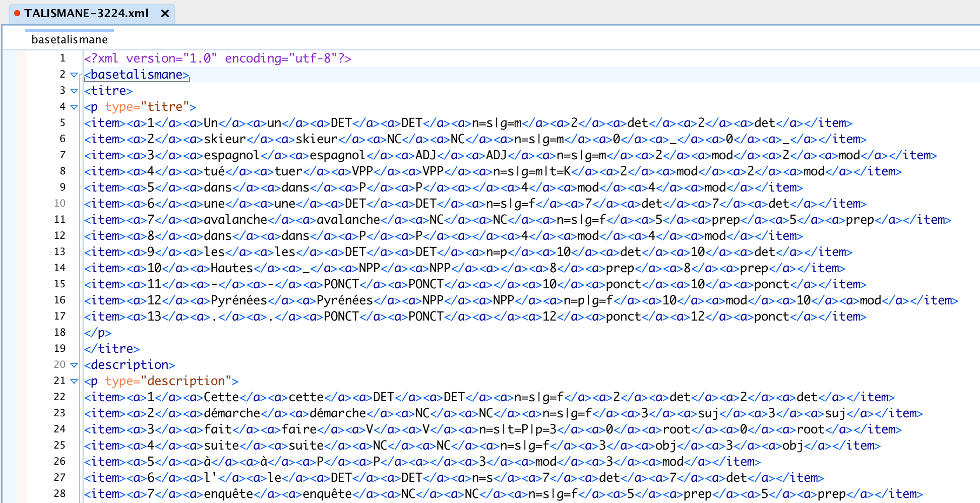Click 'les' on line 13

coord(214,252)
